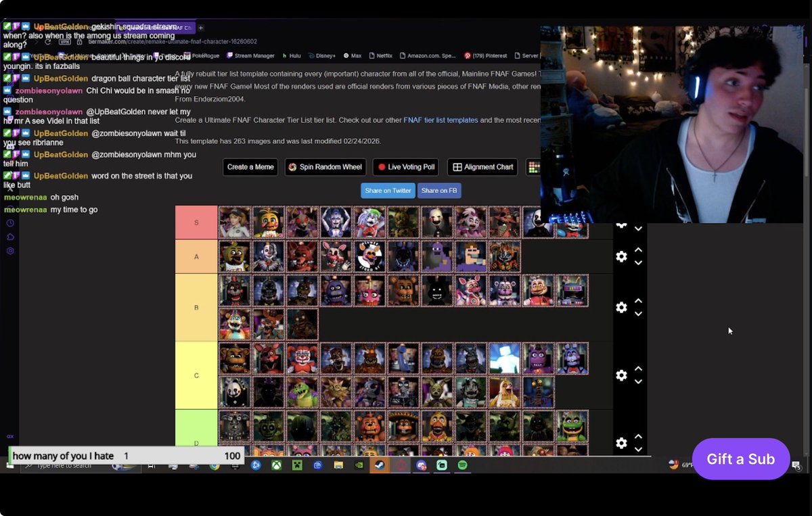Move the C tier row down

pos(638,381)
